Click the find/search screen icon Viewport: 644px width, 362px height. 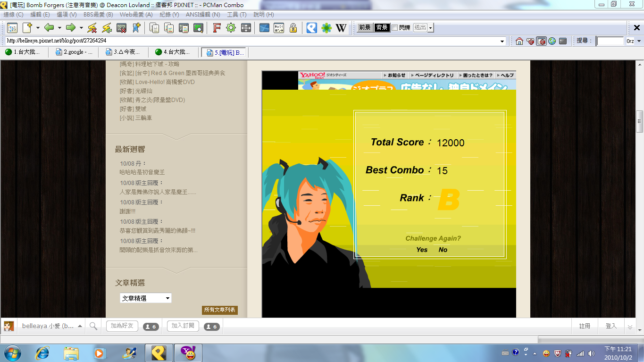[x=198, y=28]
